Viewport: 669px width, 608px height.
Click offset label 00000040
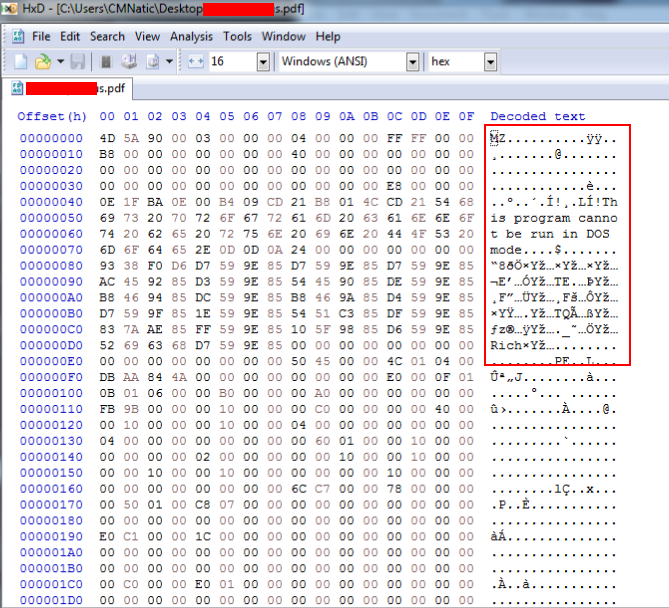point(51,202)
